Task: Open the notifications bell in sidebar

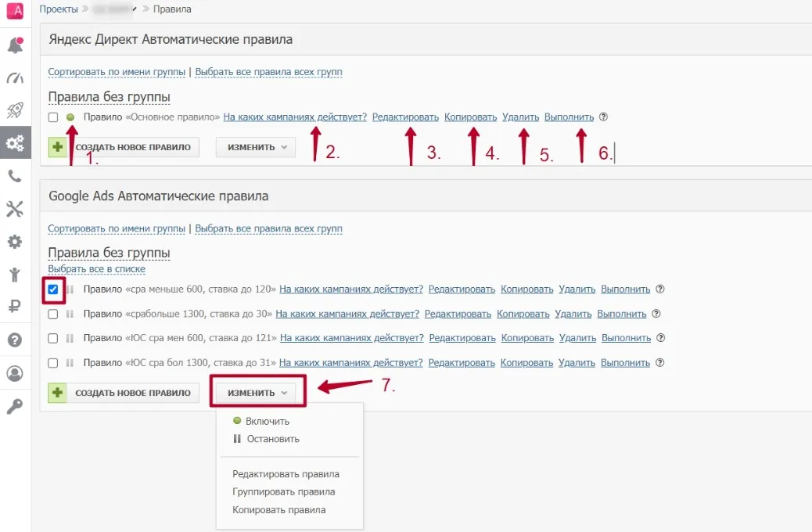Action: tap(15, 45)
